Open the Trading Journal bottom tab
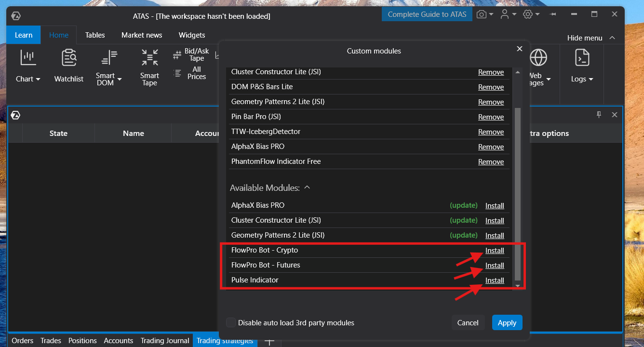The width and height of the screenshot is (644, 347). (165, 340)
